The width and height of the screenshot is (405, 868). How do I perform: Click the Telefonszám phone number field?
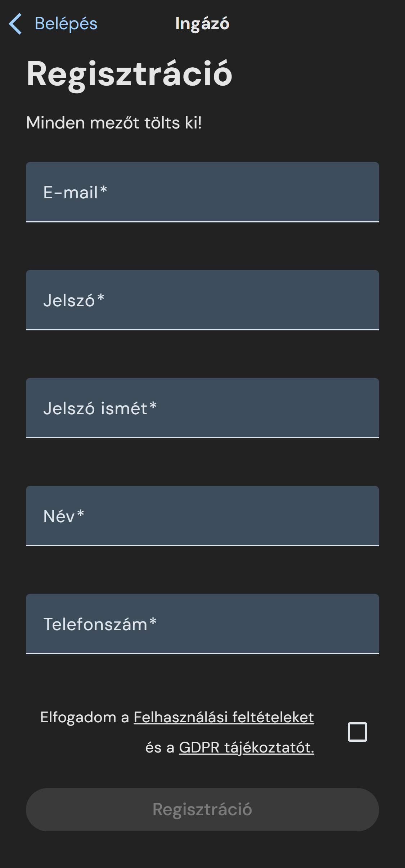click(202, 624)
